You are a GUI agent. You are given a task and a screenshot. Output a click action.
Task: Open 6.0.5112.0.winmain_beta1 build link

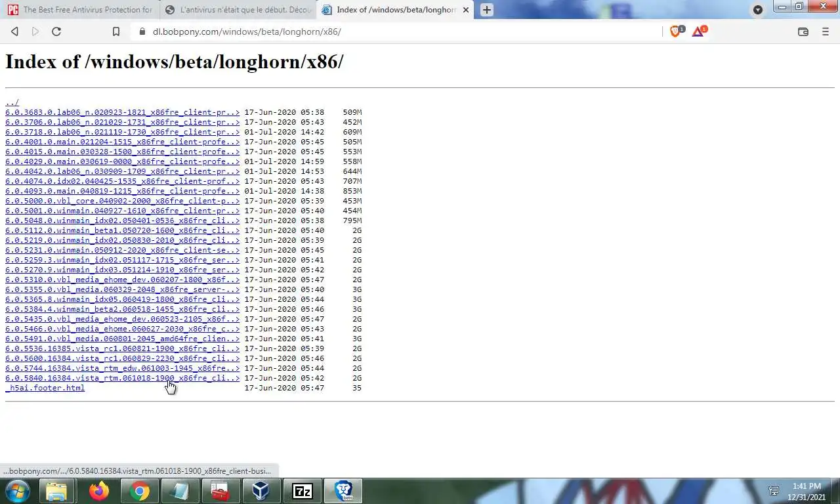[x=123, y=230]
